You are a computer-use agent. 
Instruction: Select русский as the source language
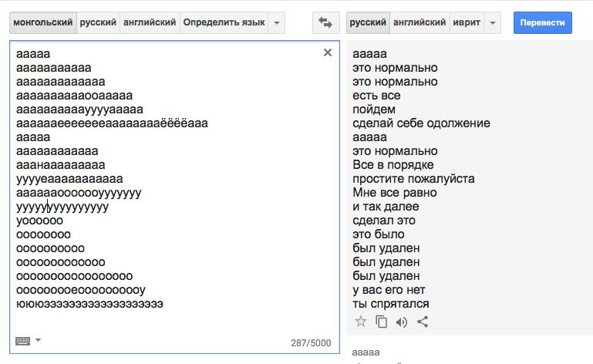98,23
